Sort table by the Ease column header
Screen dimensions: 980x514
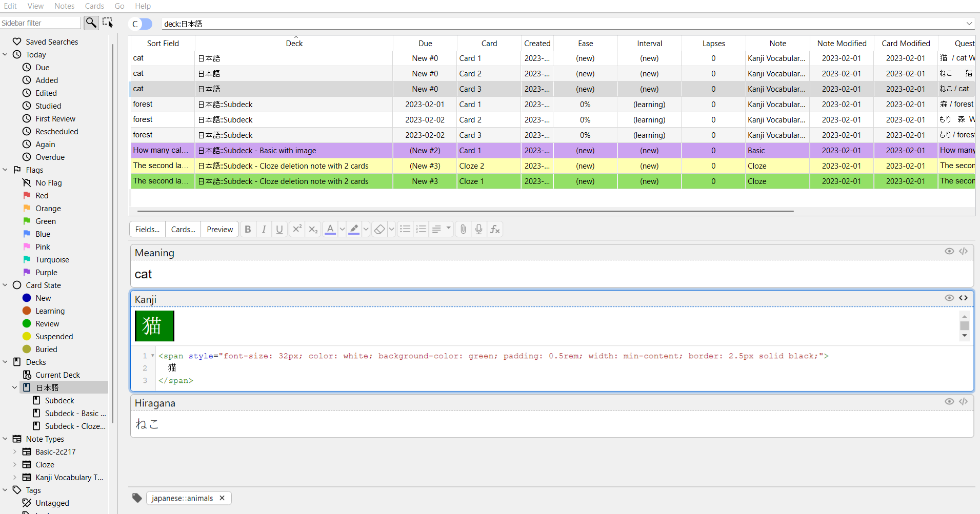[585, 44]
